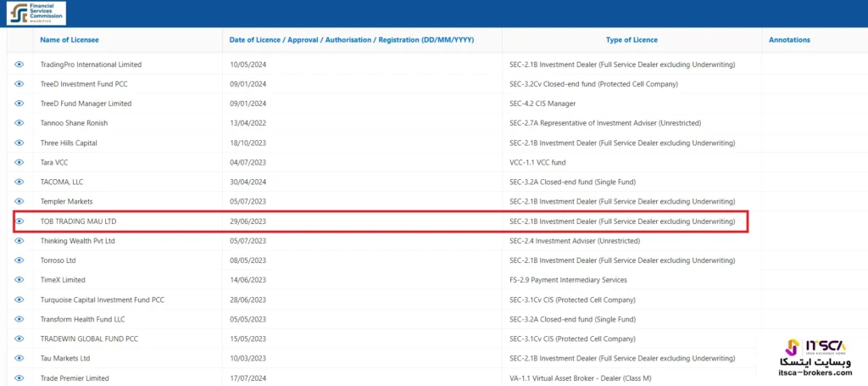View Torroso Ltd licence details

click(x=19, y=260)
